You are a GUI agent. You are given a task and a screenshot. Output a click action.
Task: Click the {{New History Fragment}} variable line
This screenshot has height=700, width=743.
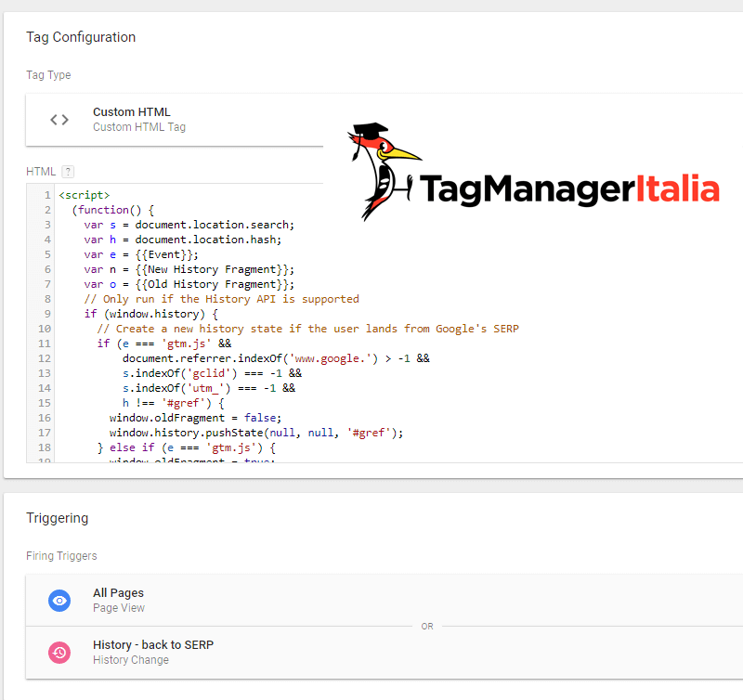(x=189, y=269)
